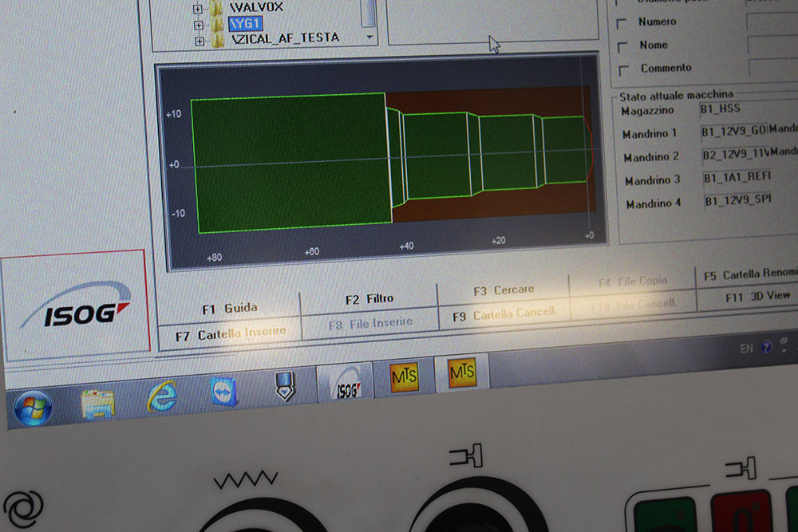Click the Magazzino field B1_HSS

coord(749,109)
